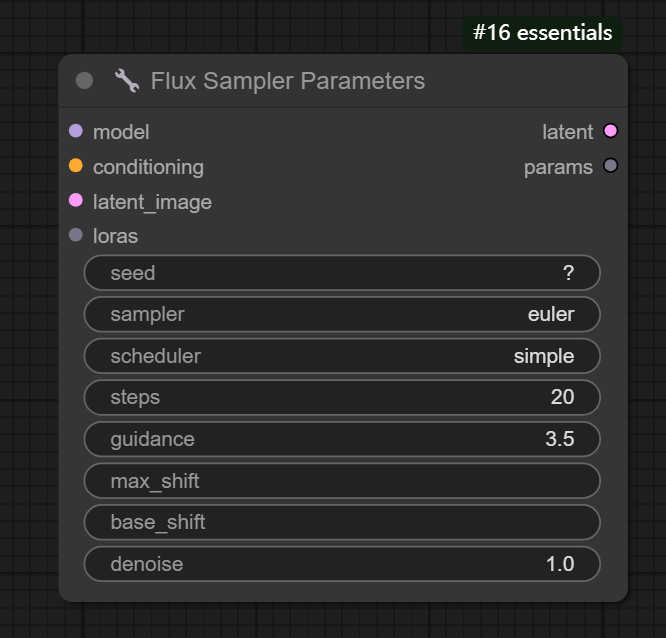Click the loras input connector dot
The image size is (666, 638).
click(76, 236)
